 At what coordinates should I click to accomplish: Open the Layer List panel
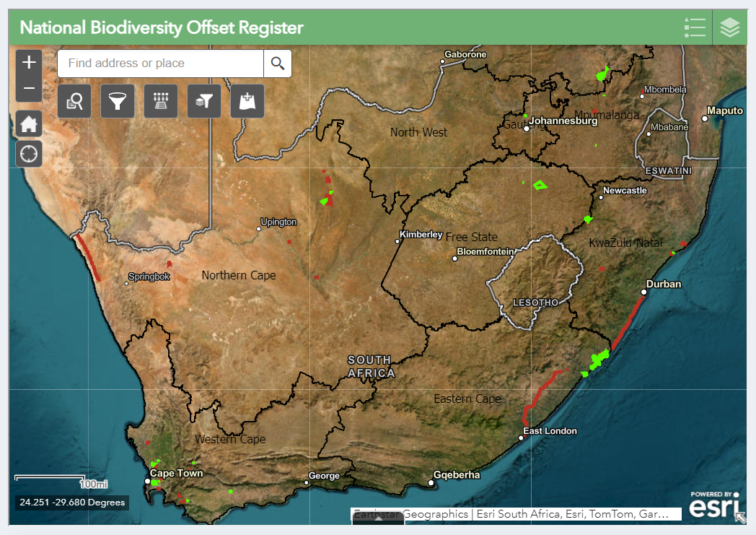[x=730, y=27]
